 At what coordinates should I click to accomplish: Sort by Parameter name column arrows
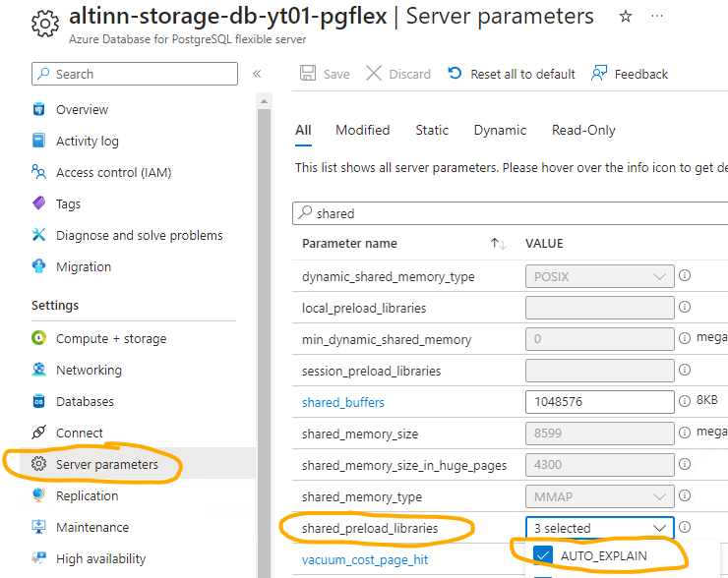pos(498,244)
